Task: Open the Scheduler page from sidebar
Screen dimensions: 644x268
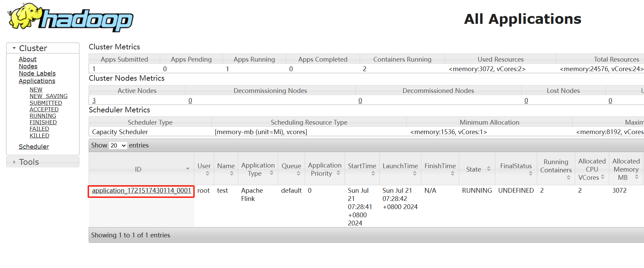Action: pos(34,147)
